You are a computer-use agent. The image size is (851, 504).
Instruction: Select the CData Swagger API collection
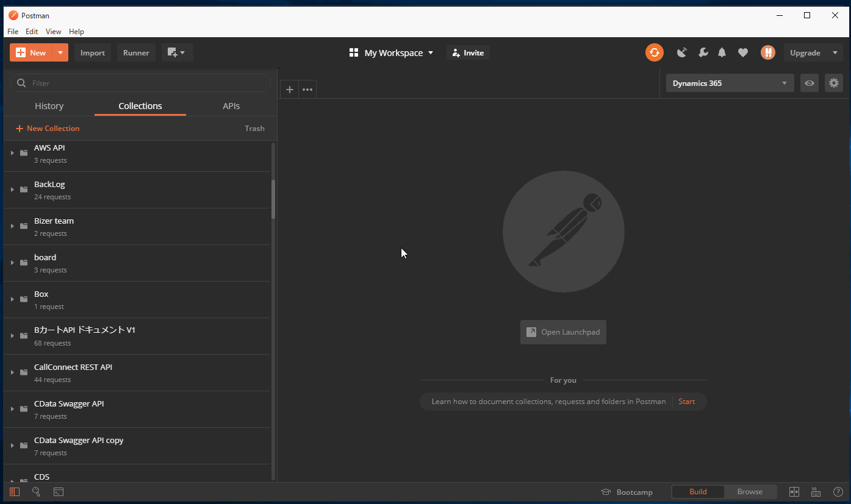coord(137,409)
